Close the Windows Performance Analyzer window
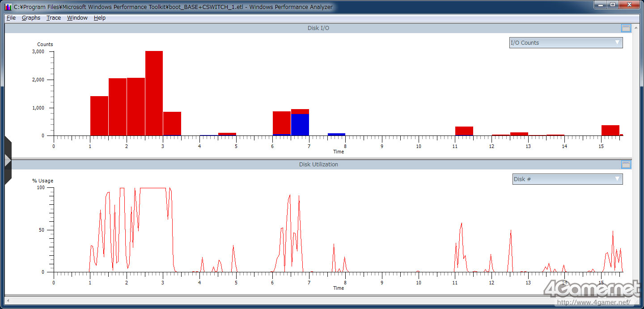 pyautogui.click(x=631, y=4)
